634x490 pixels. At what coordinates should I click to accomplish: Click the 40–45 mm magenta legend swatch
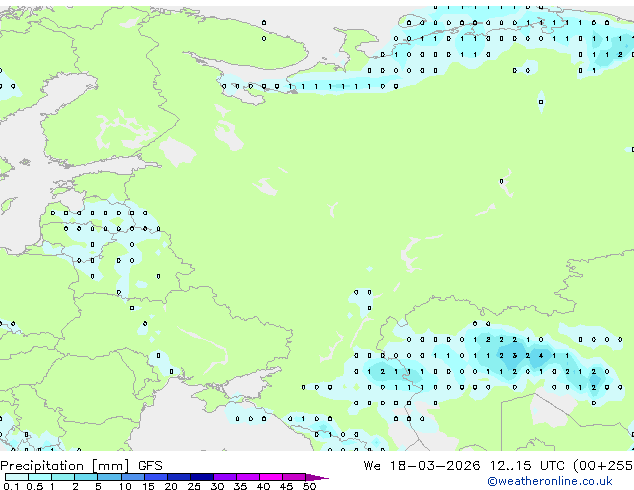[x=271, y=477]
